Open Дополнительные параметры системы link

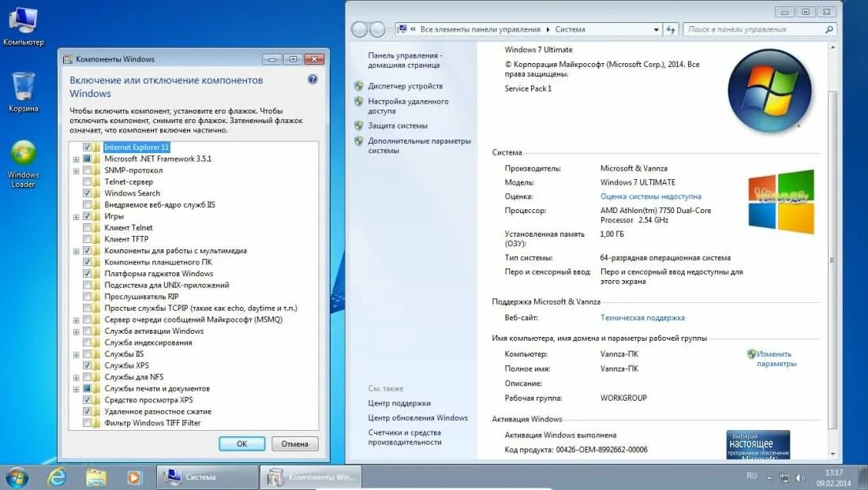[x=419, y=146]
